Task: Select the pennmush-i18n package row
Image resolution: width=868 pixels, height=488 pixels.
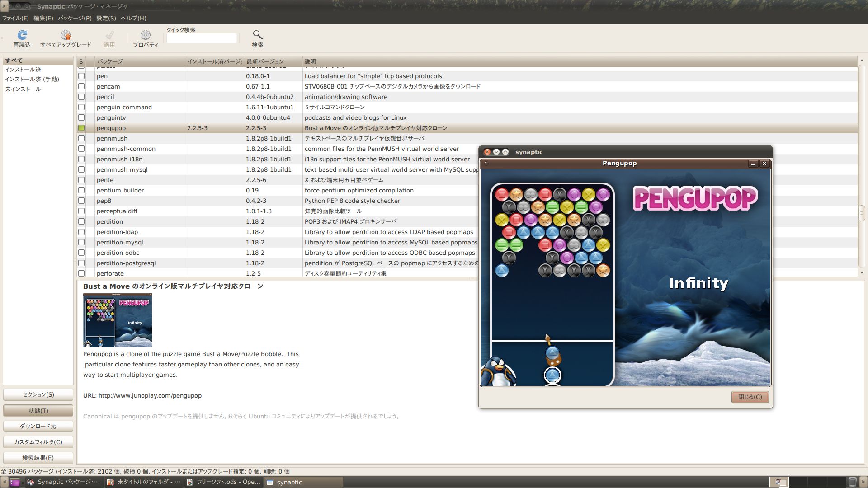Action: 278,159
